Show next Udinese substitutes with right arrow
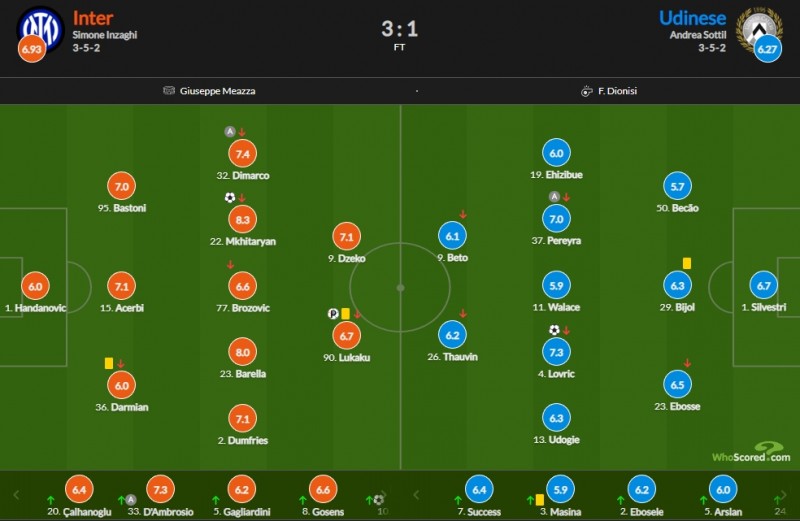 [786, 495]
